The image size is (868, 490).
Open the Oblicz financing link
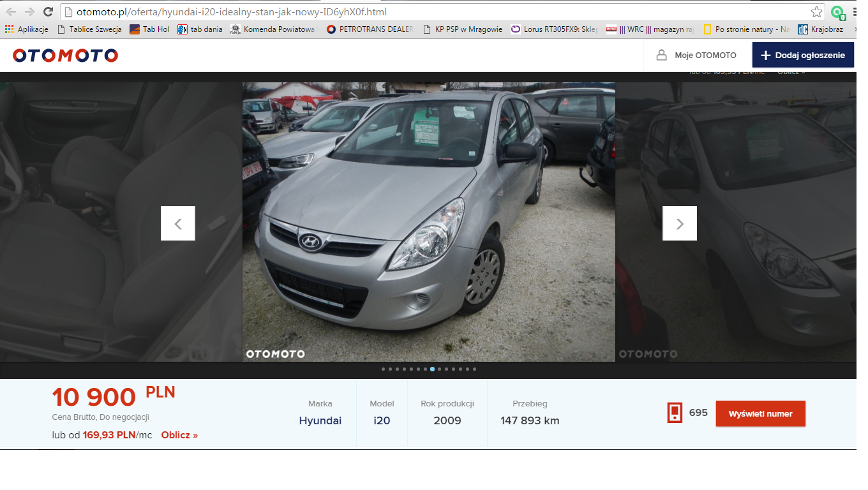tap(179, 435)
